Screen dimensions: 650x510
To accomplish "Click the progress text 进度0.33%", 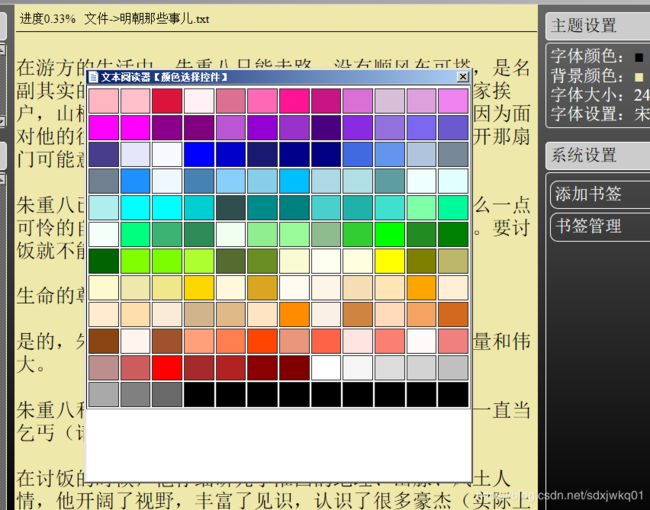I will 48,19.
